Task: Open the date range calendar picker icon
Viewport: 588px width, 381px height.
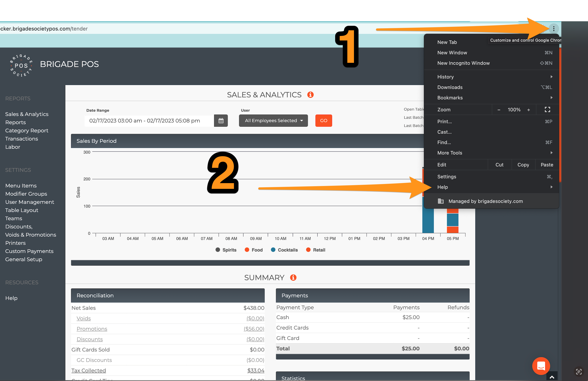Action: tap(221, 121)
